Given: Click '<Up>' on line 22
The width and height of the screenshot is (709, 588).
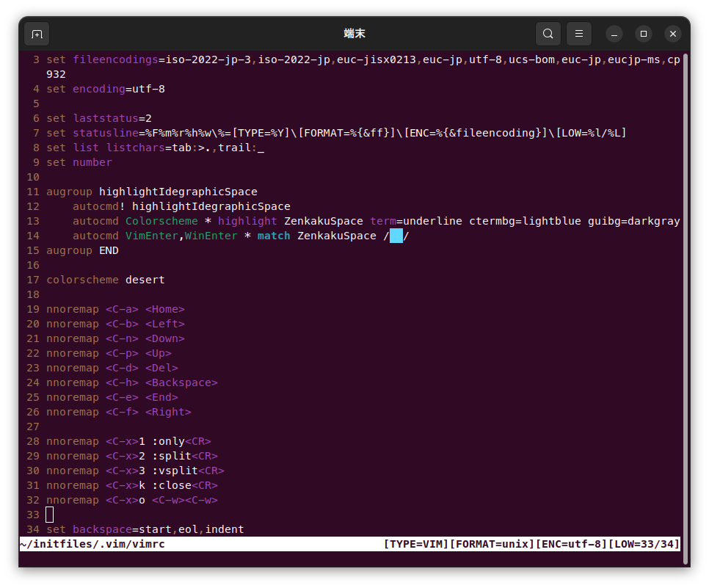Looking at the screenshot, I should [x=159, y=353].
